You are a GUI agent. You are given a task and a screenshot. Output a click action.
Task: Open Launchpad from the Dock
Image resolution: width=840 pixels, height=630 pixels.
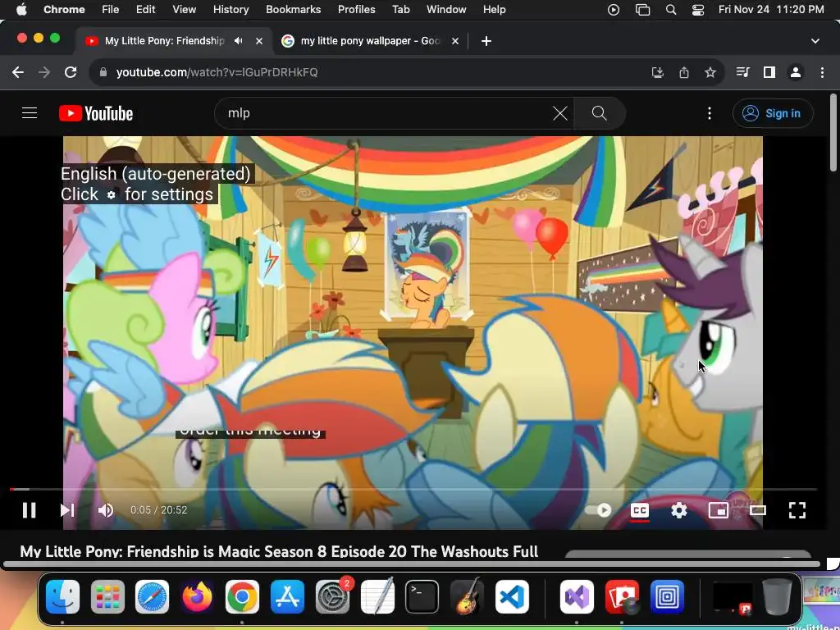pos(107,596)
